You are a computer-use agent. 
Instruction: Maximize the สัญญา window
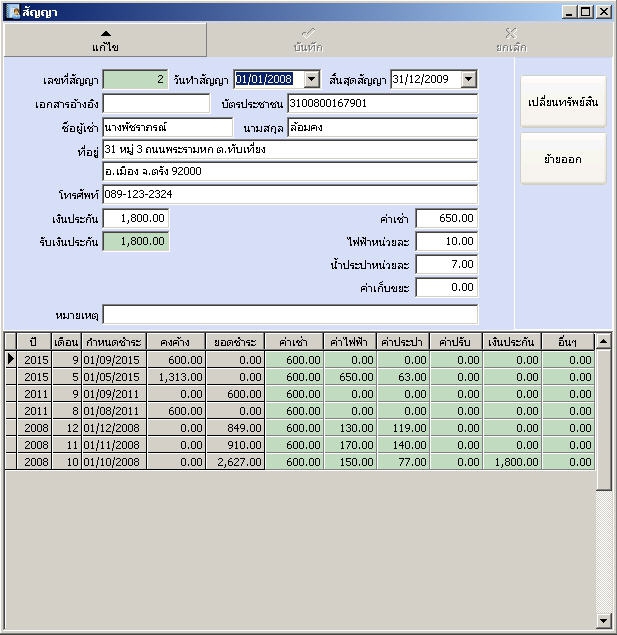tap(586, 12)
